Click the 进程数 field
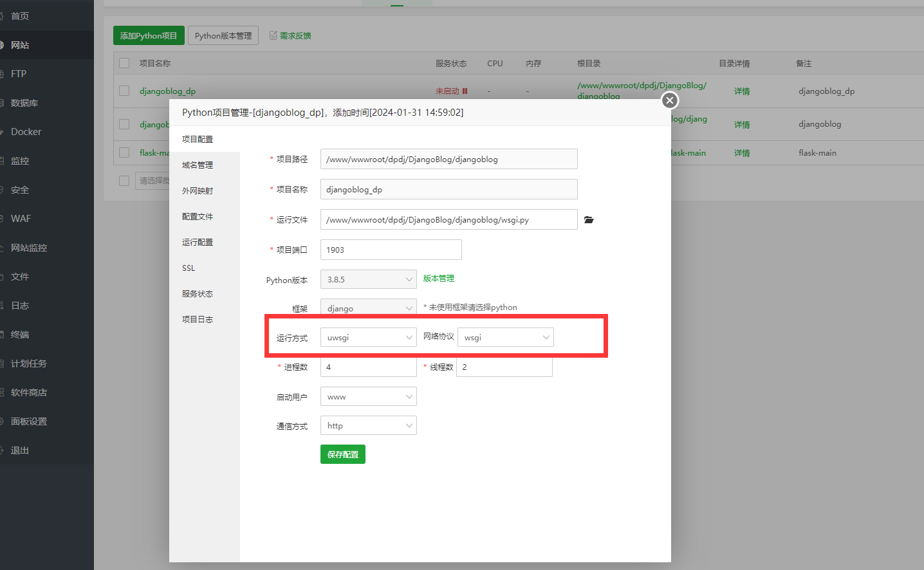Screen dimensions: 924x570 369,367
